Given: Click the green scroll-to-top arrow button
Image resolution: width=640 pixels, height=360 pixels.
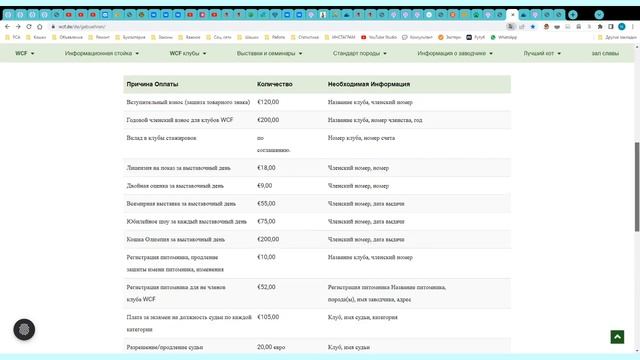Looking at the screenshot, I should click(617, 337).
